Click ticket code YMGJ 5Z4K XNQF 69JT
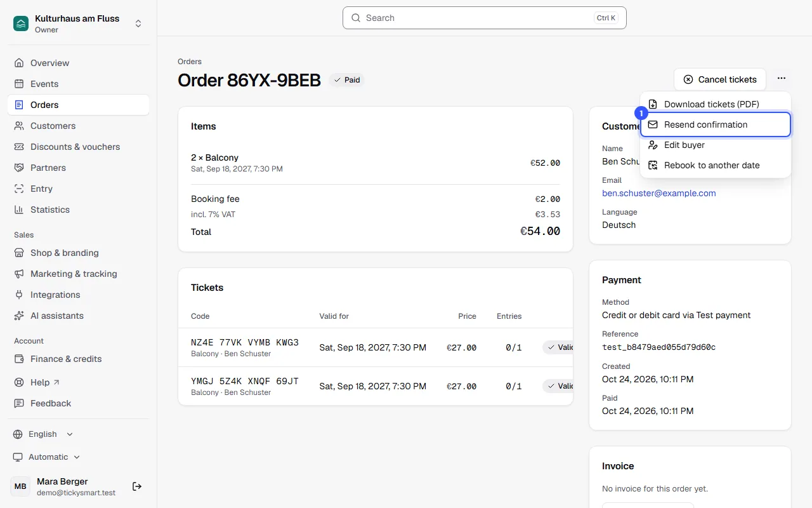Screen dimensions: 812x508 245,382
